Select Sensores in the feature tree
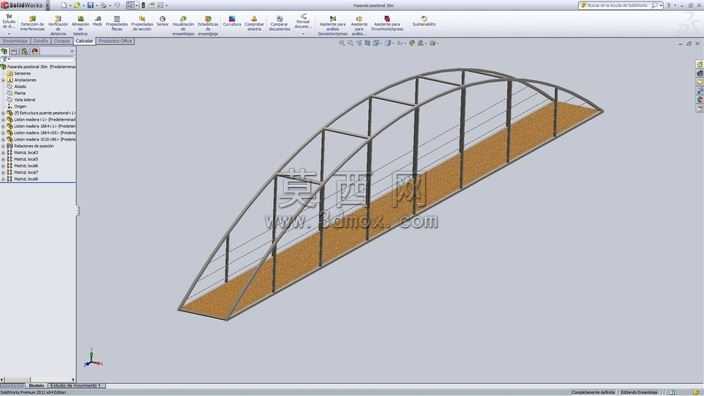 (x=22, y=73)
